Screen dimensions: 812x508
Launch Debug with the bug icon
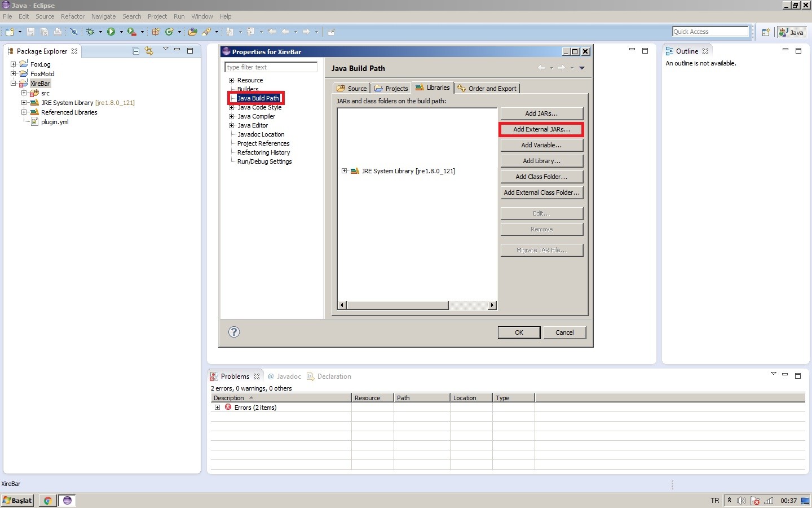coord(90,32)
